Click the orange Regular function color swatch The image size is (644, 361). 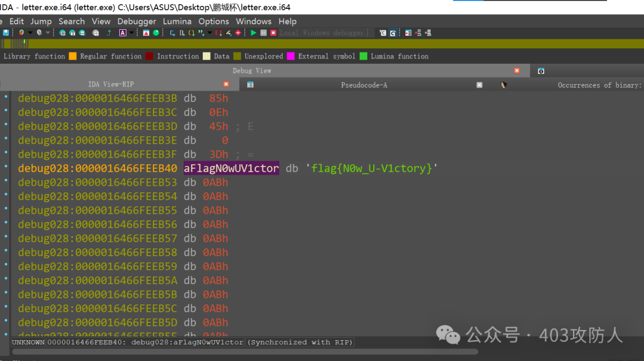(73, 57)
